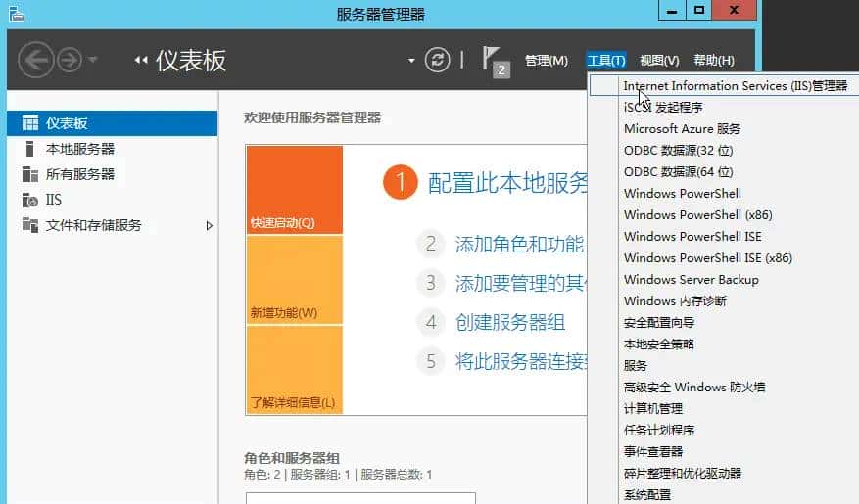This screenshot has height=504, width=859.
Task: Click Server Manager app icon in title bar
Action: point(17,13)
